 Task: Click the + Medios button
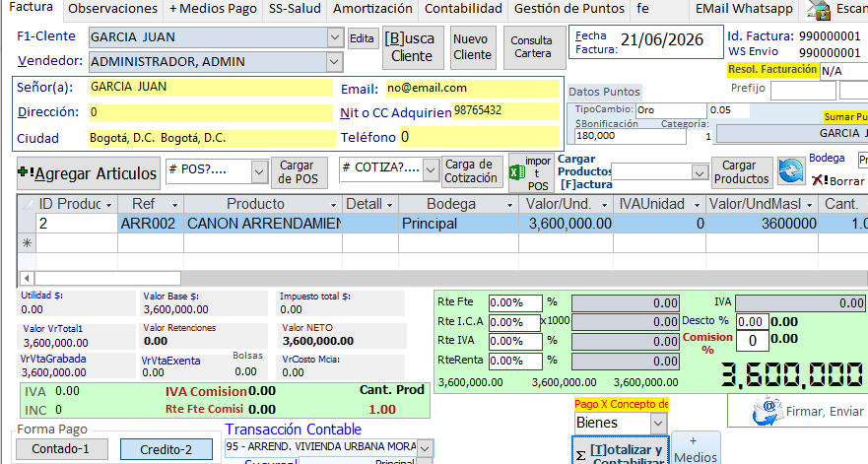[696, 448]
